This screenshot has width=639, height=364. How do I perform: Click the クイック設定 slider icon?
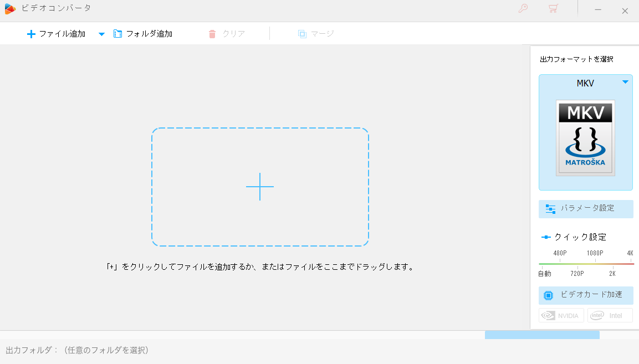pyautogui.click(x=546, y=237)
